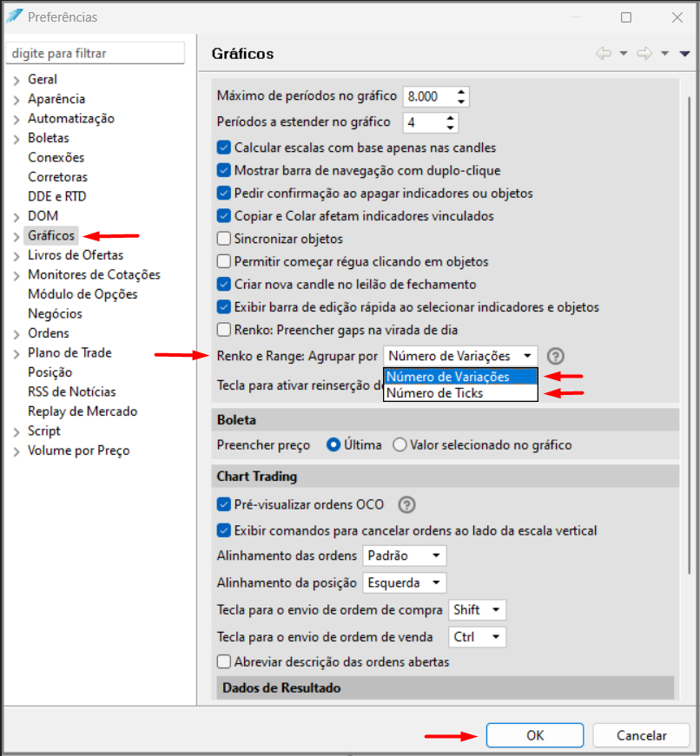Click the Cancelar button
This screenshot has height=756, width=700.
[641, 735]
